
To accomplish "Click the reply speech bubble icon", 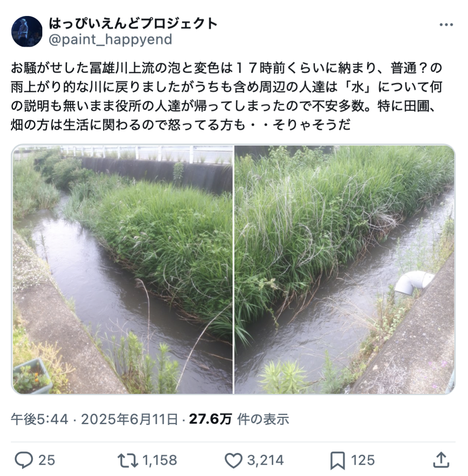I will [x=24, y=460].
